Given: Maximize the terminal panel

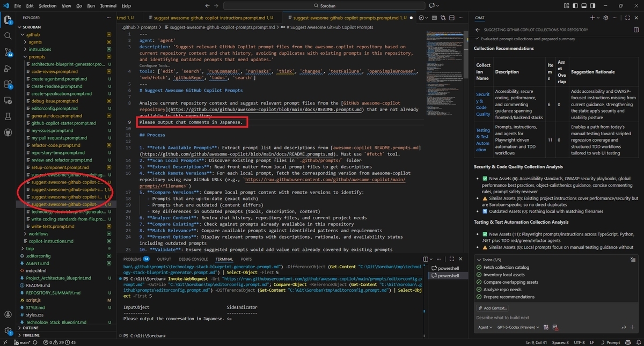Looking at the screenshot, I should [452, 259].
